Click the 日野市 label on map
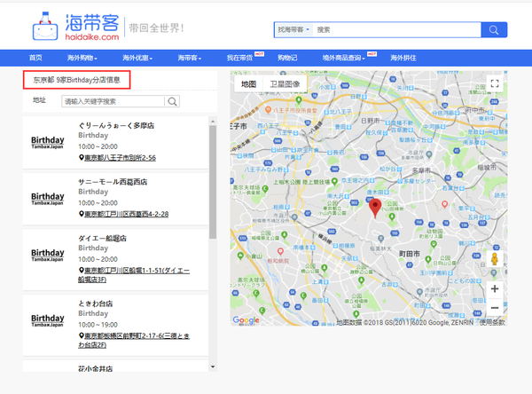Viewport: 532px width, 394px height. [x=371, y=121]
